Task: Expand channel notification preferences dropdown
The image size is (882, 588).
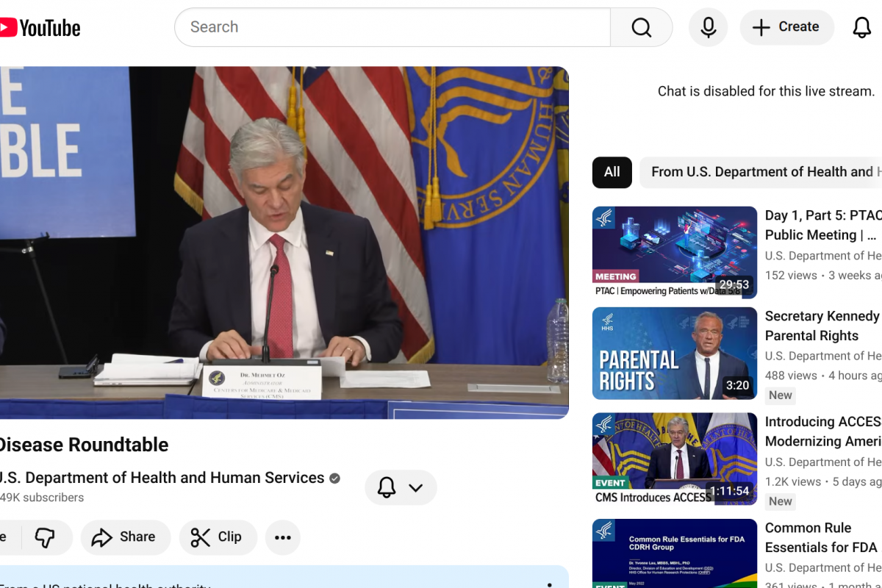Action: (x=401, y=487)
